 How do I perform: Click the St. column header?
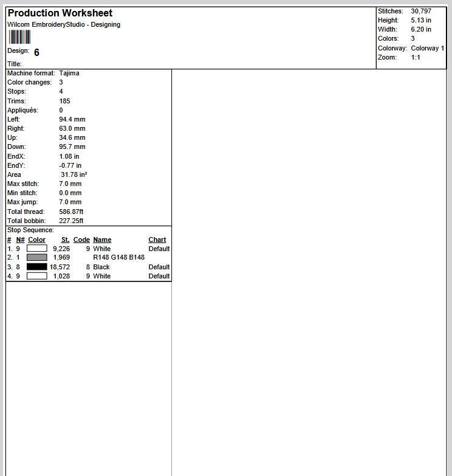point(65,240)
